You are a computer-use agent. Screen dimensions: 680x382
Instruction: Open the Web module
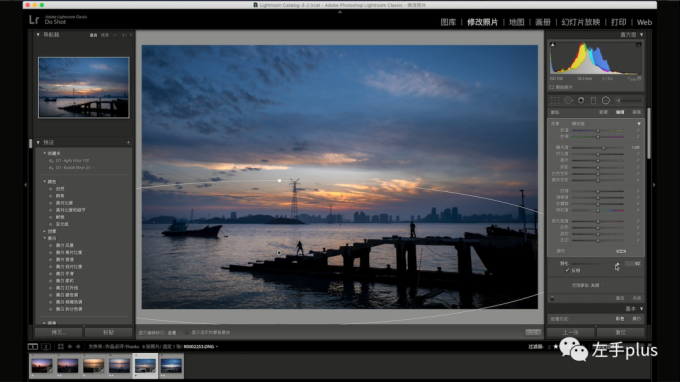(644, 22)
